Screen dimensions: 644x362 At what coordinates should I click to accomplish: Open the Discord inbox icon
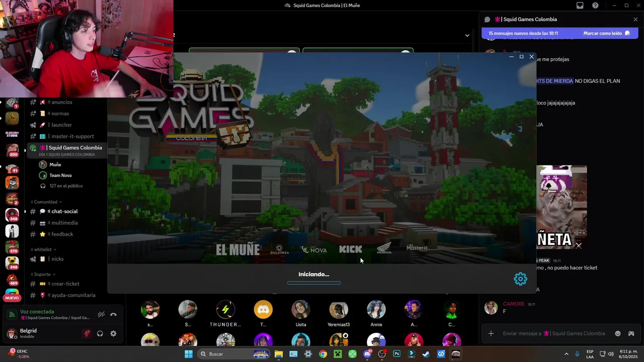580,6
